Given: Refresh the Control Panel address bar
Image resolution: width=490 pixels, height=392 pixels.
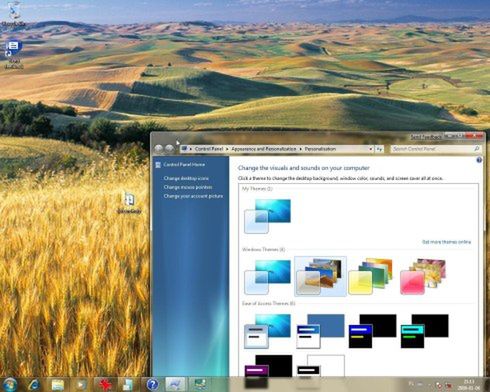Looking at the screenshot, I should coord(379,149).
